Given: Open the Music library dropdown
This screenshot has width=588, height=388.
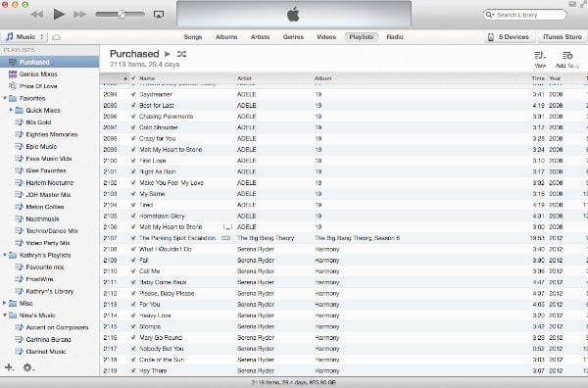Looking at the screenshot, I should [x=24, y=36].
